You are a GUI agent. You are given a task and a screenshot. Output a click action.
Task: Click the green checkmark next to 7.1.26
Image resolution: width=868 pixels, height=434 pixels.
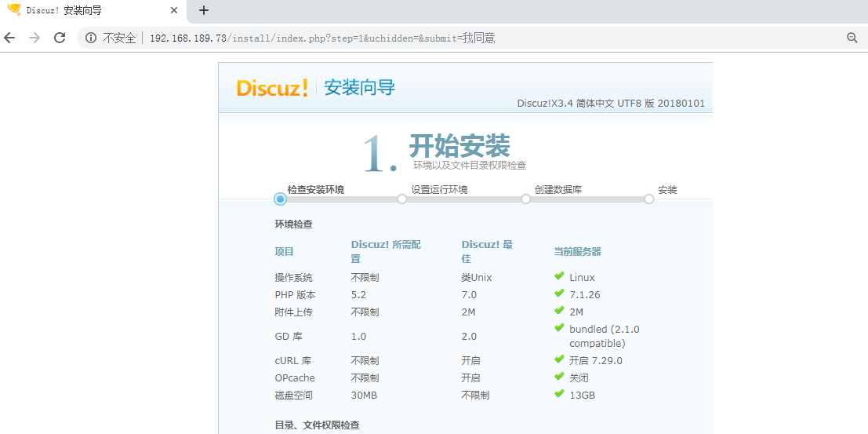pos(559,294)
